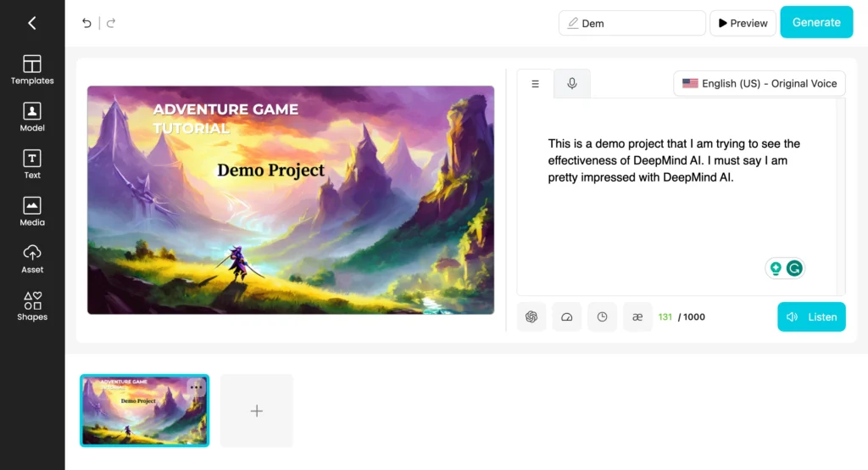868x470 pixels.
Task: Click the speech speed gauge icon
Action: coord(567,317)
